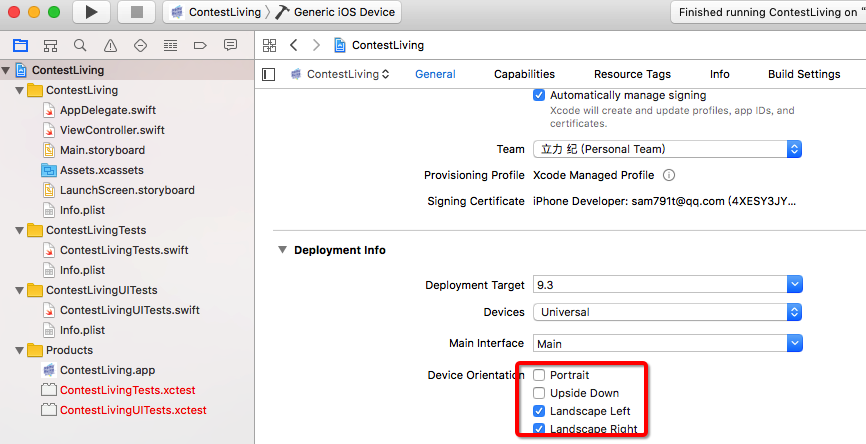Viewport: 866px width, 444px height.
Task: Open Assets.xcassets catalog
Action: coord(102,170)
